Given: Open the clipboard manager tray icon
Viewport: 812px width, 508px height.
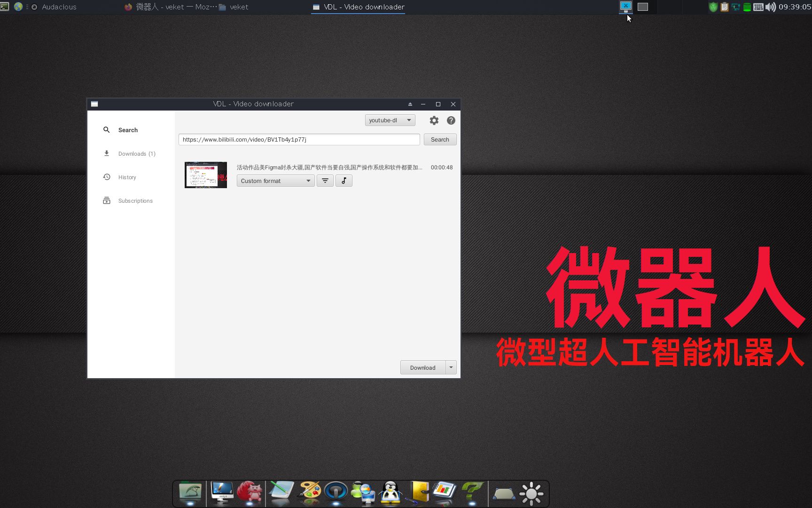Looking at the screenshot, I should 724,7.
